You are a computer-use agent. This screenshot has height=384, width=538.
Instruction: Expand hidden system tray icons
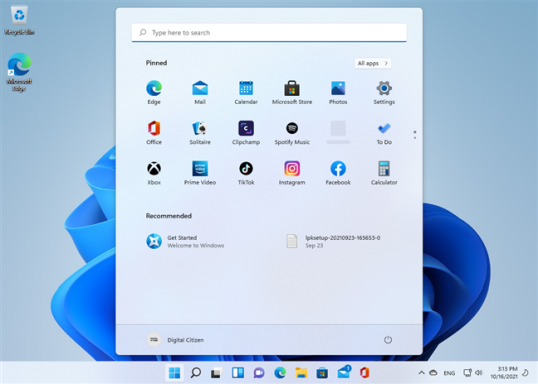click(x=421, y=373)
